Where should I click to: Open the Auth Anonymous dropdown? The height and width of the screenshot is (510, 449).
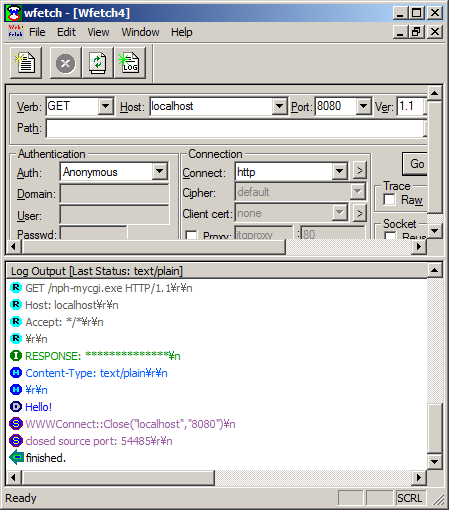[x=160, y=171]
